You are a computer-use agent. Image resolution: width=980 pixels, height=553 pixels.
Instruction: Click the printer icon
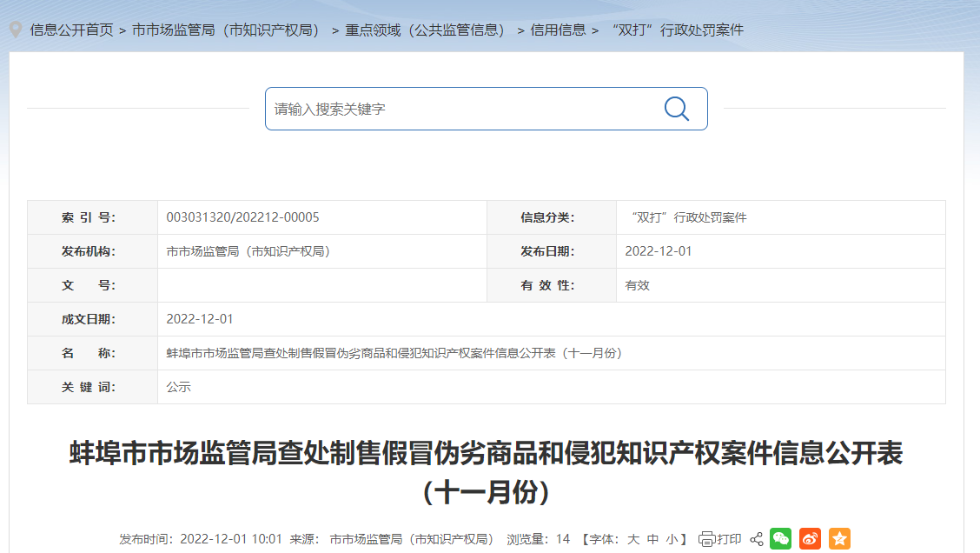tap(706, 539)
